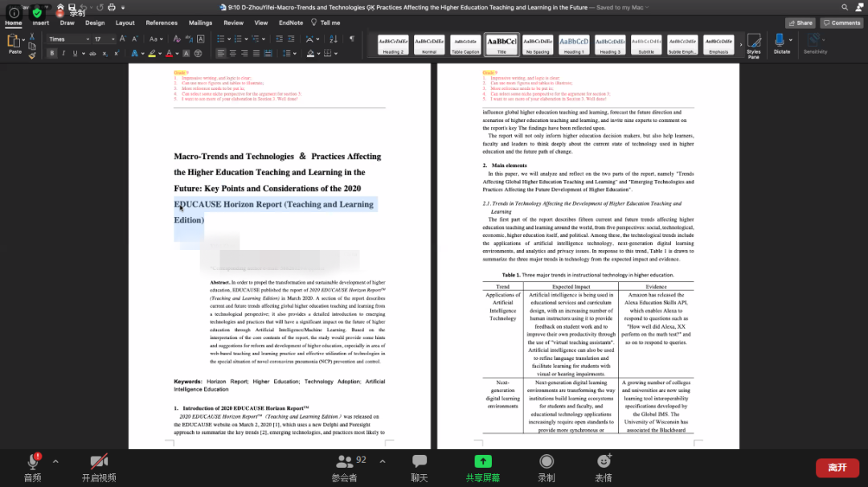Paste clipboard contents with Paste icon
Viewport: 868px width, 487px height.
click(14, 42)
